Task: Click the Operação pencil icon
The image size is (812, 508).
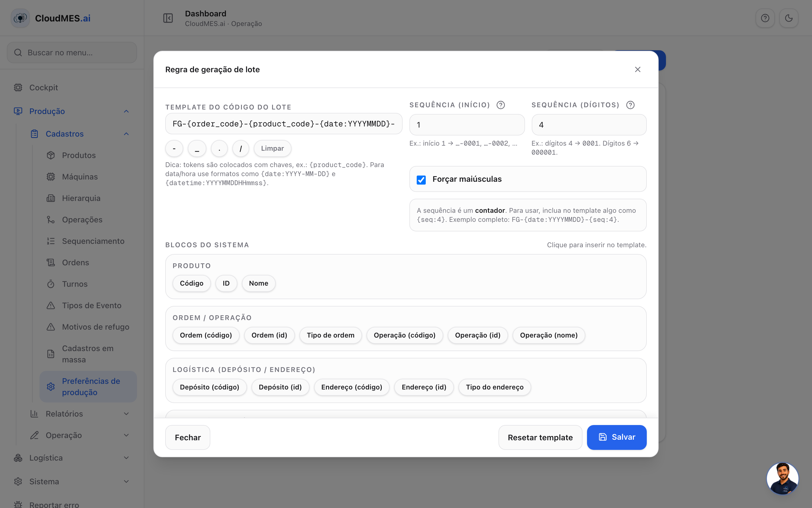Action: 34,435
